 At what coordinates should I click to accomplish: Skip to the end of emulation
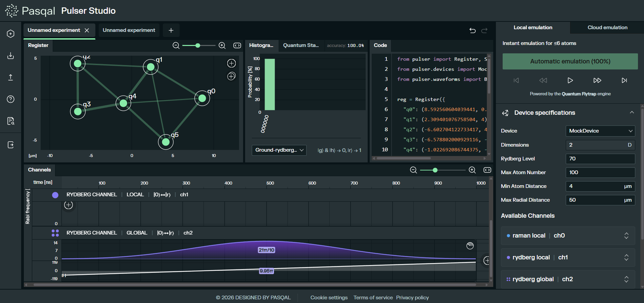point(624,80)
